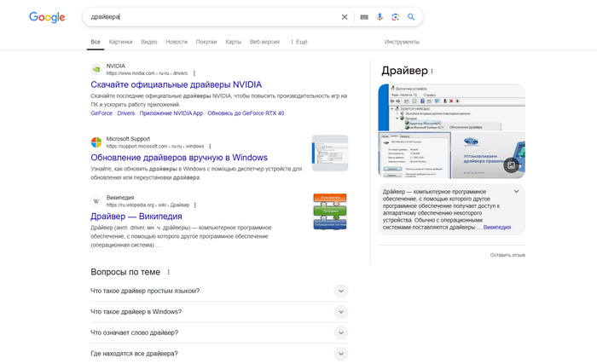The width and height of the screenshot is (597, 364).
Task: Open three-dot menu for Wikipedia result
Action: tap(195, 205)
